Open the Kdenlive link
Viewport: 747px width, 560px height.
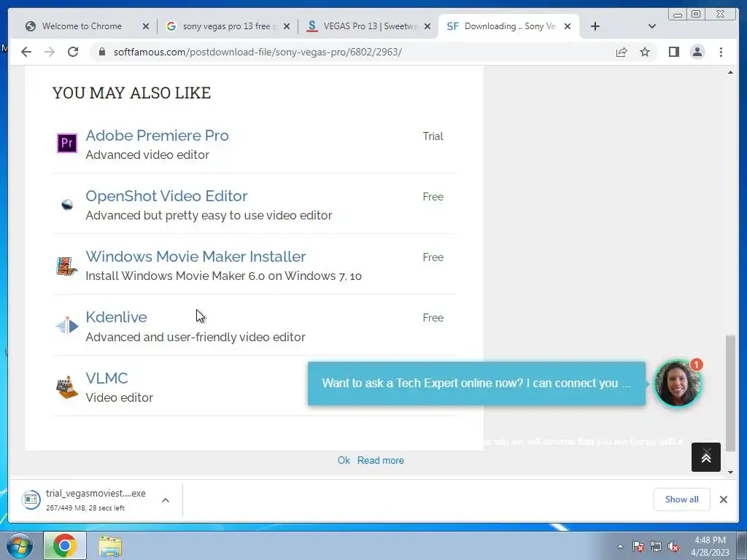coord(116,316)
